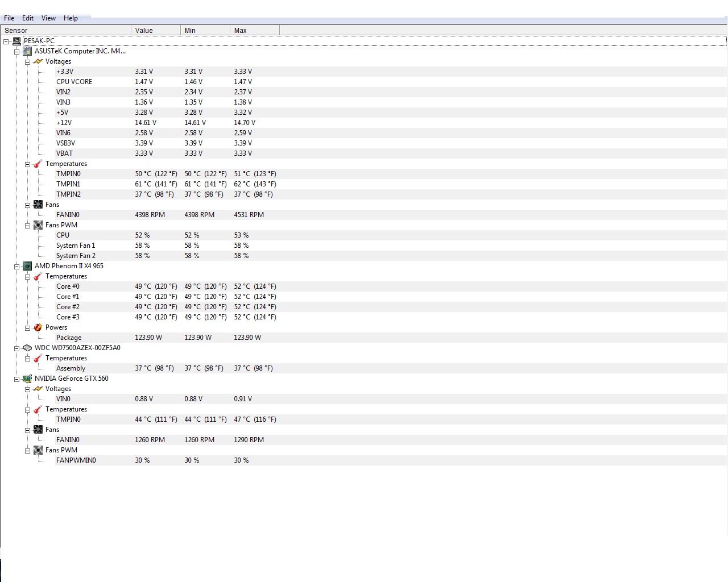Open the View menu

[48, 18]
